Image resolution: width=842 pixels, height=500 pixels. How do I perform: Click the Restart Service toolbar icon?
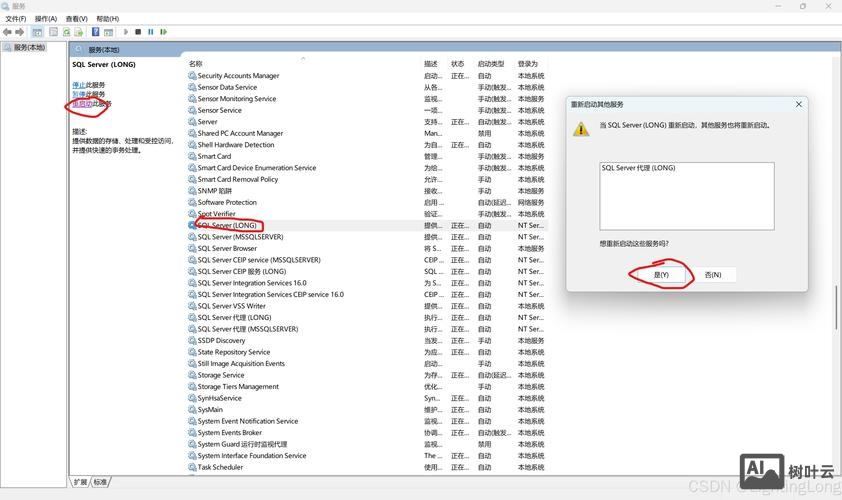(x=163, y=32)
